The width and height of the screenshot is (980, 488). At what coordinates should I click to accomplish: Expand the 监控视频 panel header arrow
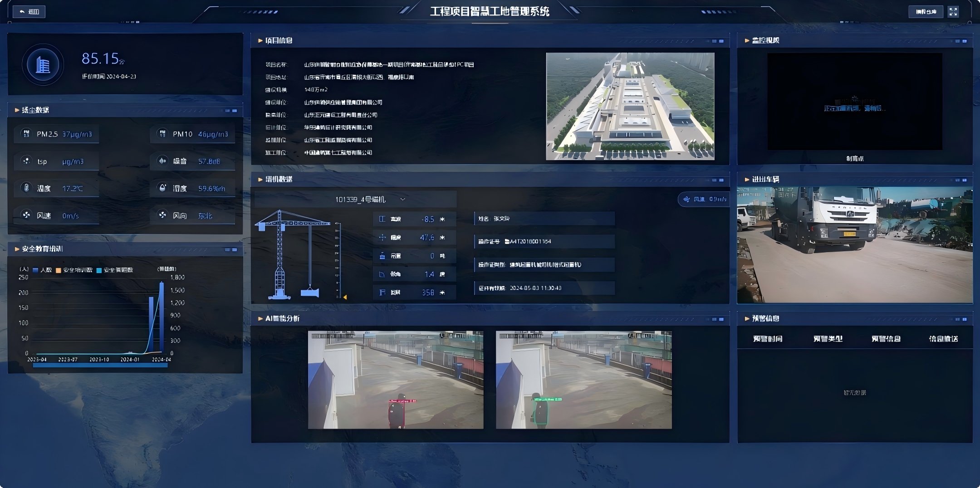tap(747, 41)
